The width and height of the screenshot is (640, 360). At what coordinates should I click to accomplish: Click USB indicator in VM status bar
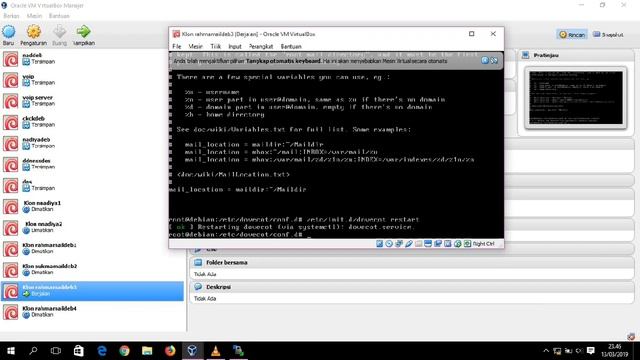pos(409,244)
